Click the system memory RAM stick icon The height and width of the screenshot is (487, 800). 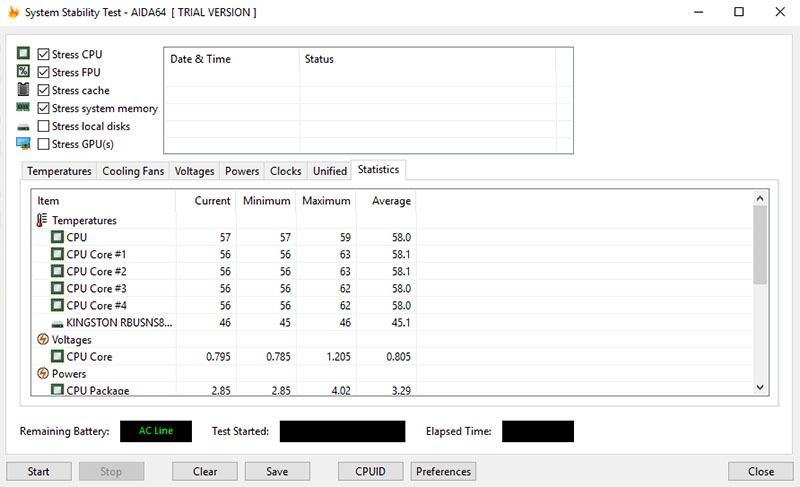click(x=23, y=107)
